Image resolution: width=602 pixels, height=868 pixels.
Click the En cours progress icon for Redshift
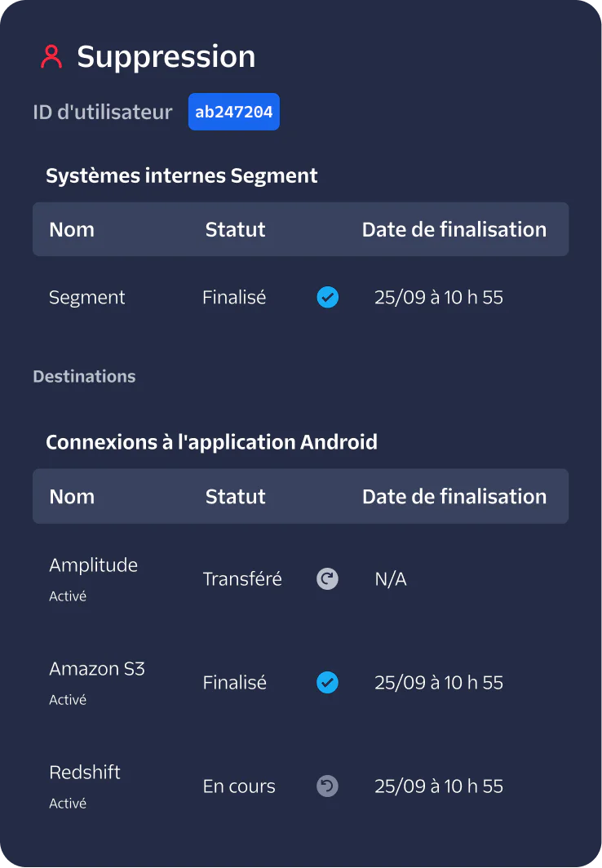coord(327,786)
